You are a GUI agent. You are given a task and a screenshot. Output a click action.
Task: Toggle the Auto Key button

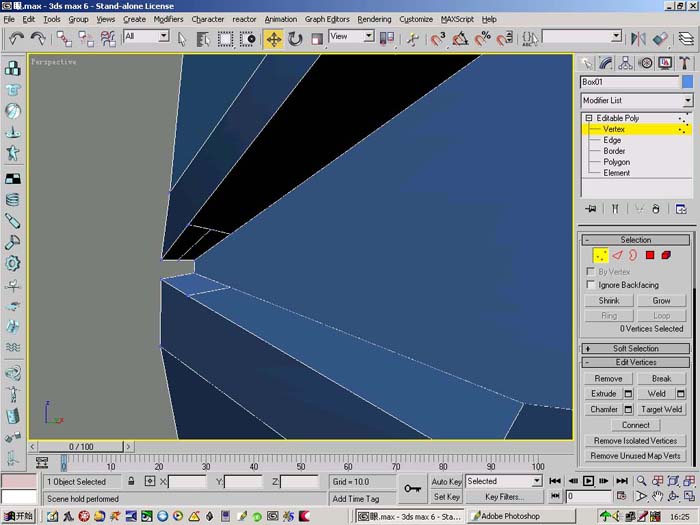[446, 481]
